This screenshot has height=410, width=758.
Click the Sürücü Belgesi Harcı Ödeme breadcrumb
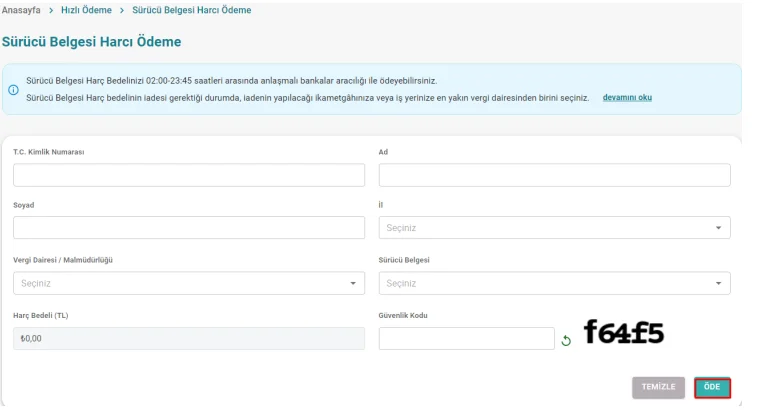(192, 10)
